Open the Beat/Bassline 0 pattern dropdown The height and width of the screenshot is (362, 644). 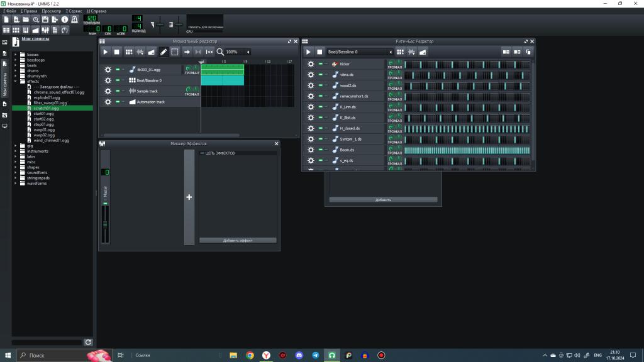point(360,52)
